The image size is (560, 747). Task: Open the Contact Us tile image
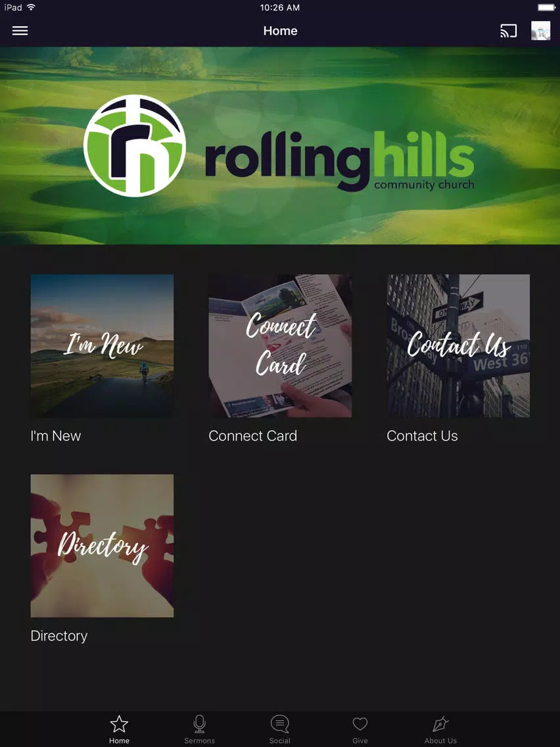pos(458,346)
